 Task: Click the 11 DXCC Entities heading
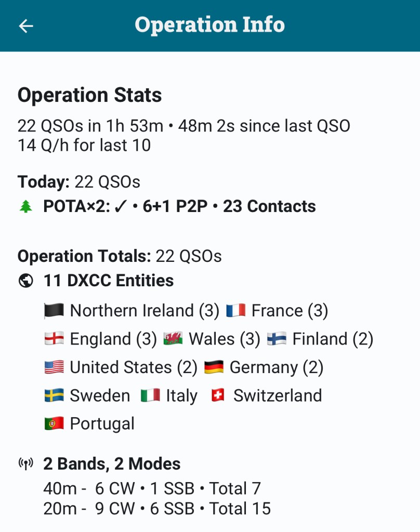(108, 281)
